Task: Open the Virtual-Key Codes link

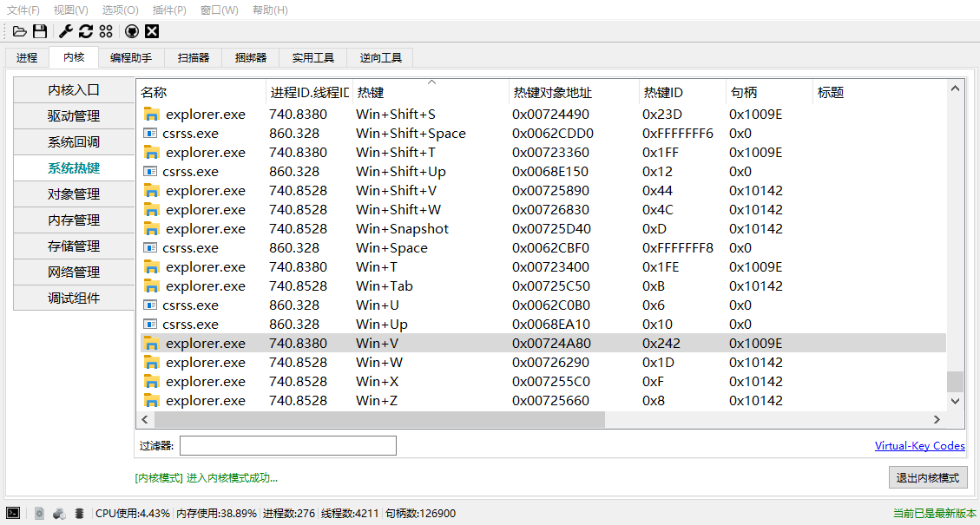Action: click(x=919, y=446)
